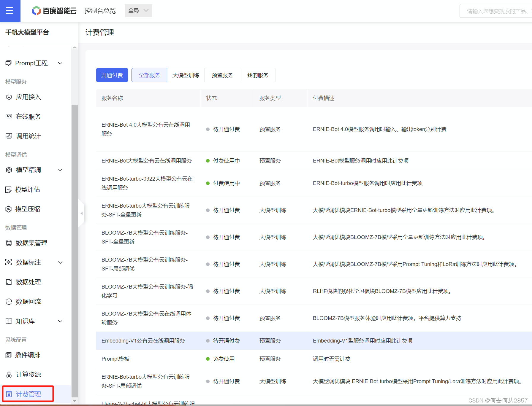Click the 数据处理 sidebar icon

tap(9, 282)
